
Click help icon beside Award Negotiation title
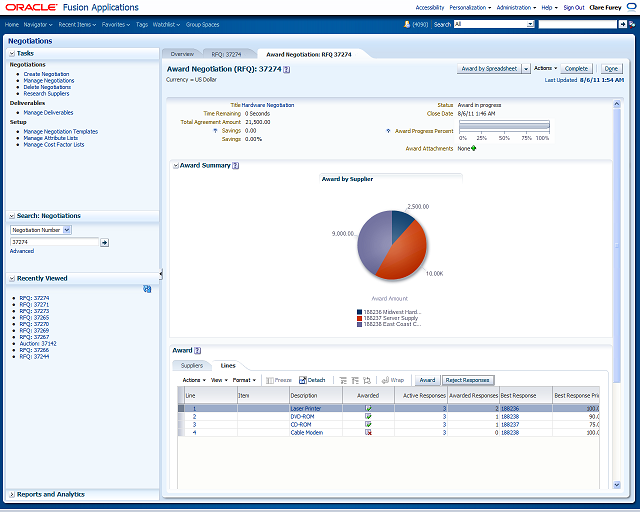pos(287,69)
